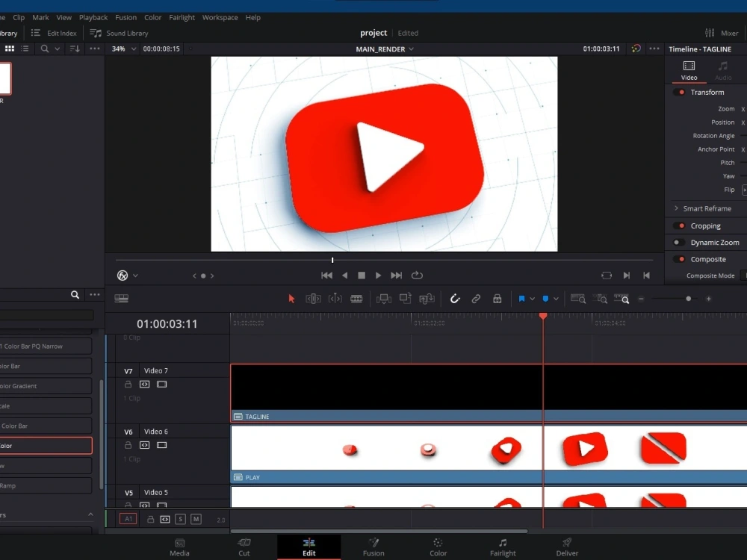This screenshot has width=747, height=560.
Task: Expand the Smart Reframe section
Action: coord(676,208)
